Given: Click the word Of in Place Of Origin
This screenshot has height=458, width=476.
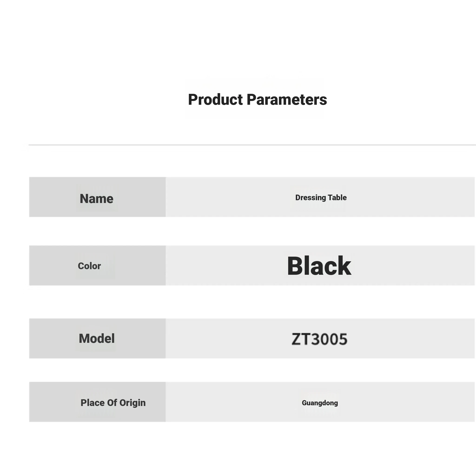Looking at the screenshot, I should (x=112, y=403).
